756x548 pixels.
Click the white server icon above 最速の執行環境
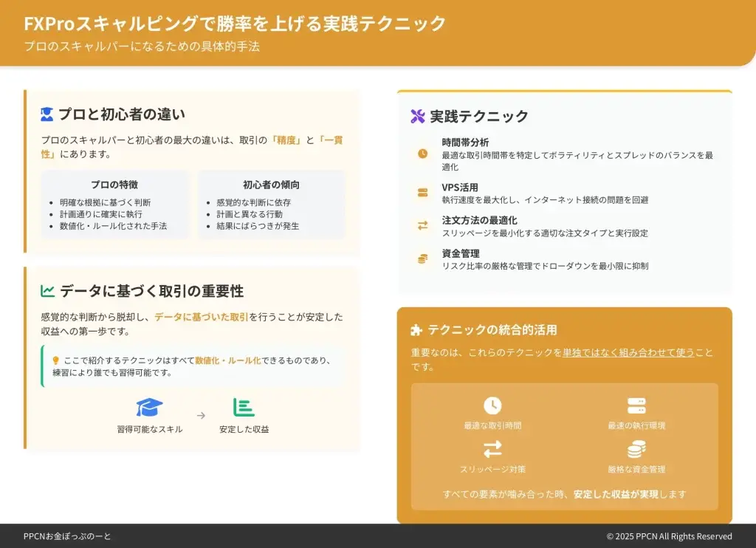636,405
